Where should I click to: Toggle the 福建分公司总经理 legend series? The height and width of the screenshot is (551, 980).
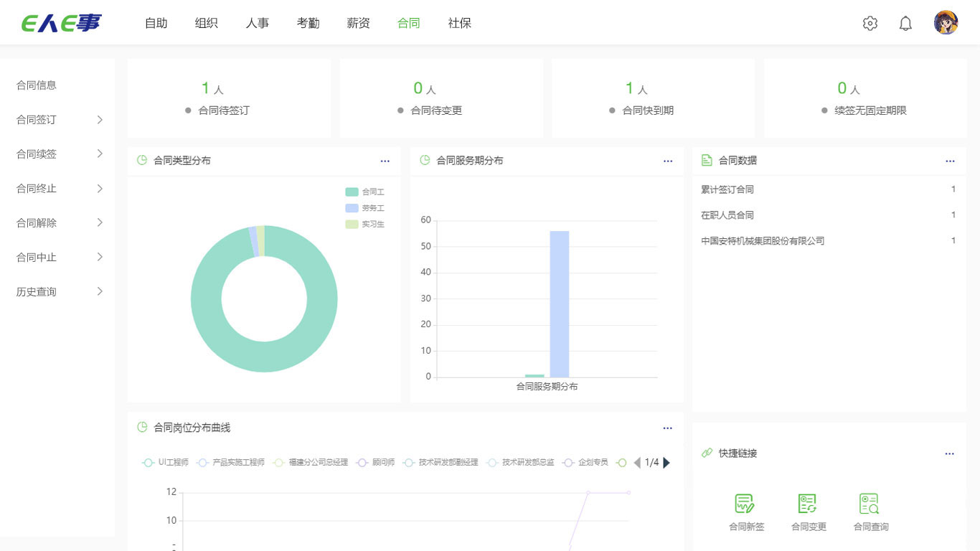coord(311,463)
